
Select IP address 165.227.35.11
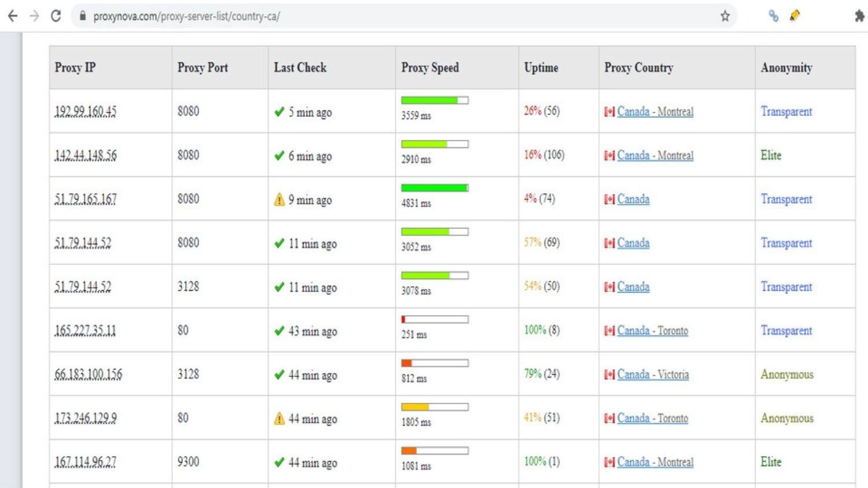(x=85, y=330)
